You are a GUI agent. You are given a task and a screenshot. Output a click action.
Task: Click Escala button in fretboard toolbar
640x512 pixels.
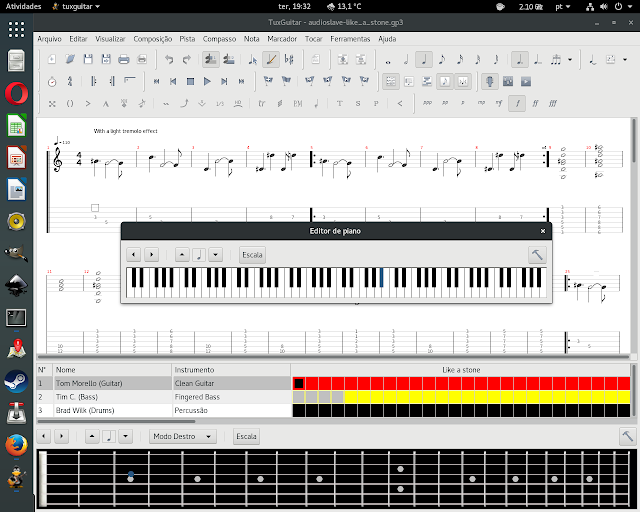coord(247,436)
